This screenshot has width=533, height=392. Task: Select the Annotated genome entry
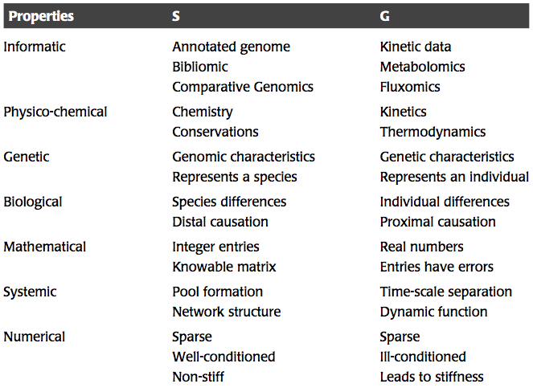pyautogui.click(x=232, y=47)
